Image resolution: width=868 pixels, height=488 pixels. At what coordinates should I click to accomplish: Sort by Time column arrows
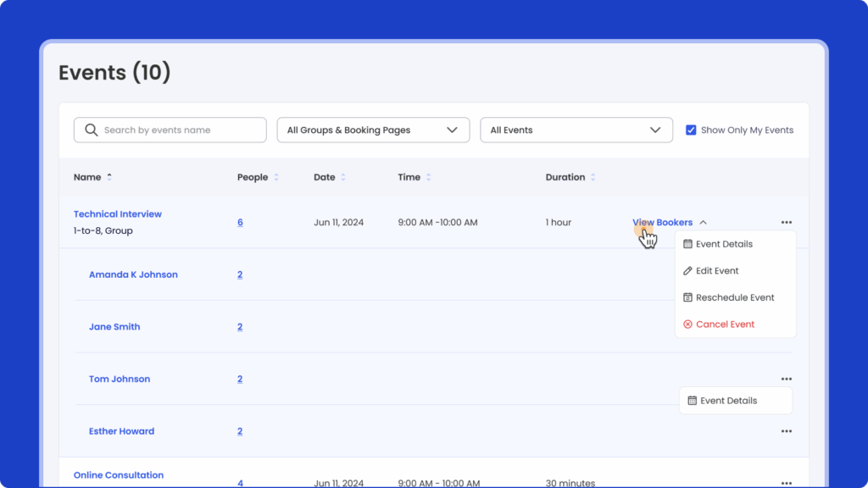[x=429, y=177]
